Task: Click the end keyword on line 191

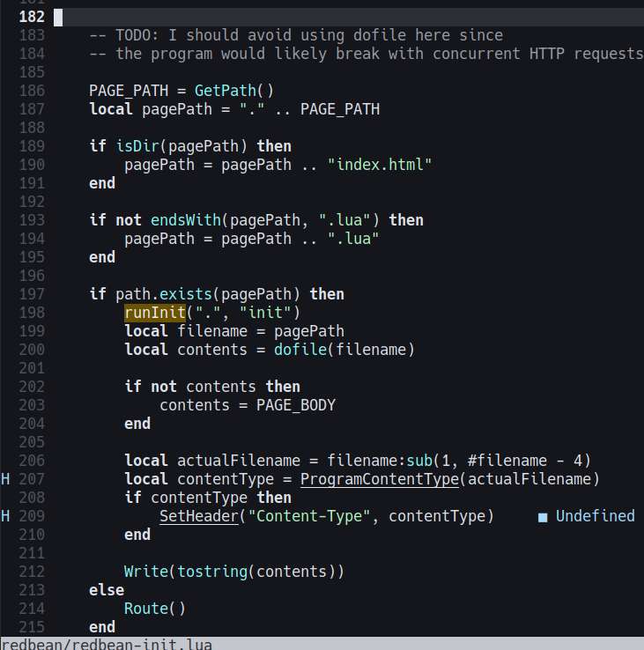Action: [102, 183]
